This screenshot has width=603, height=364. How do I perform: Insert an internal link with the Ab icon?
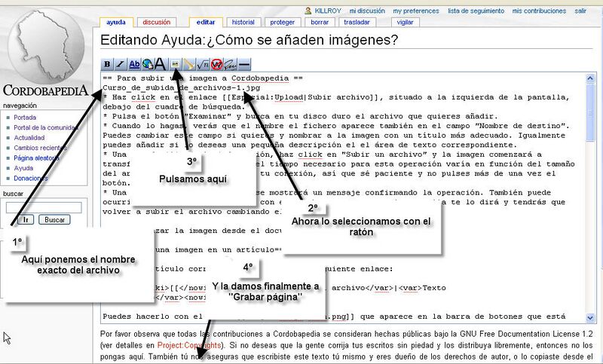pos(134,64)
